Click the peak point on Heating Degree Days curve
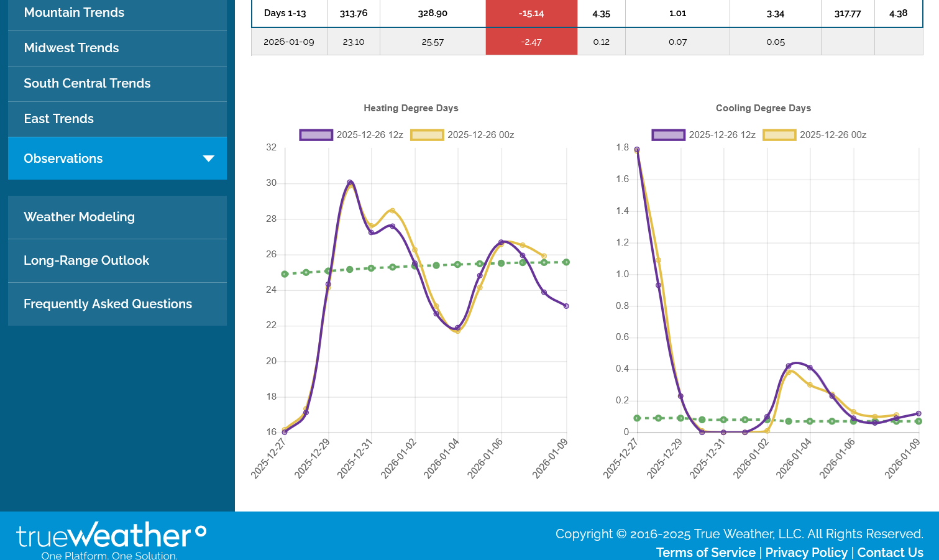The height and width of the screenshot is (560, 939). point(350,183)
